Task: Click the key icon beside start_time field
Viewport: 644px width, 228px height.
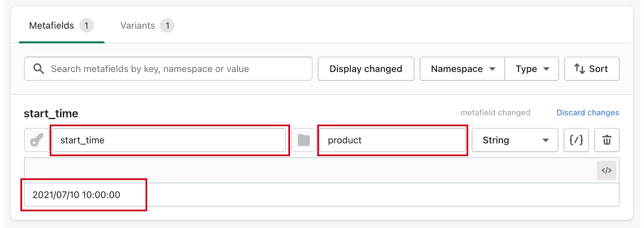Action: pyautogui.click(x=37, y=140)
